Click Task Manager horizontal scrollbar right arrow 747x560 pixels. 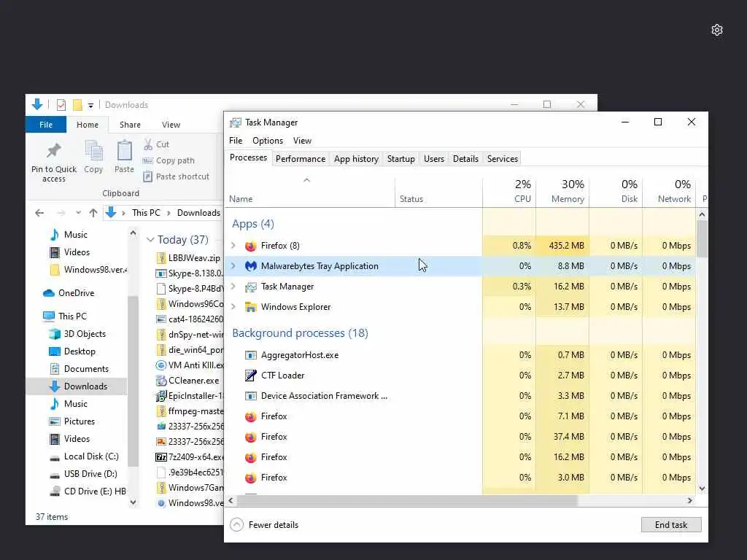[x=689, y=500]
